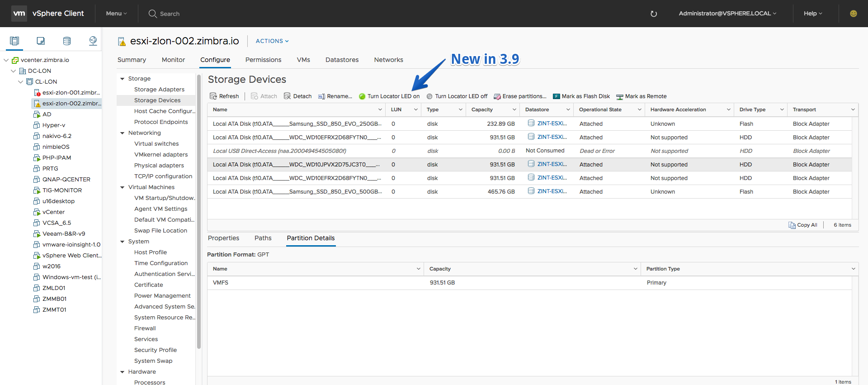The image size is (868, 385).
Task: Switch to the Monitor tab
Action: (x=173, y=60)
